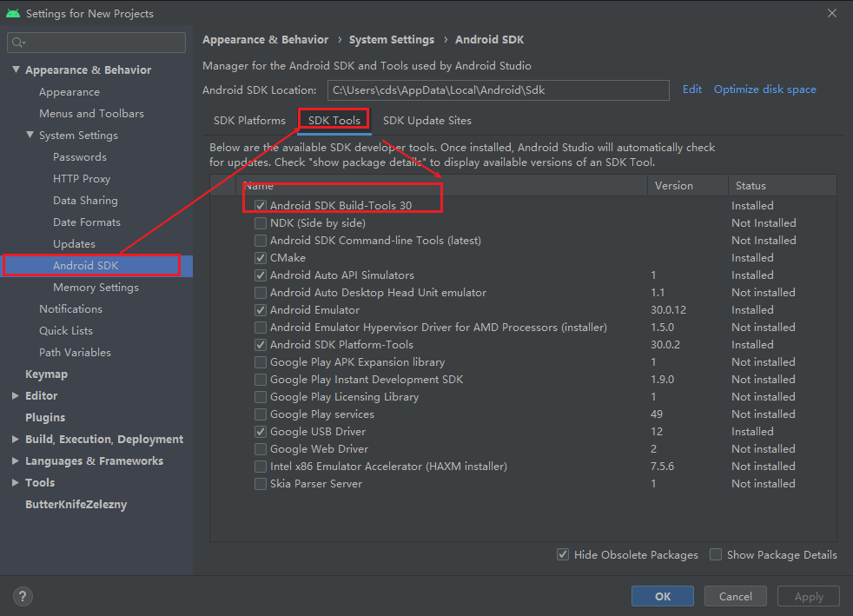Click the Edit link for SDK location
This screenshot has height=616, width=853.
[692, 89]
